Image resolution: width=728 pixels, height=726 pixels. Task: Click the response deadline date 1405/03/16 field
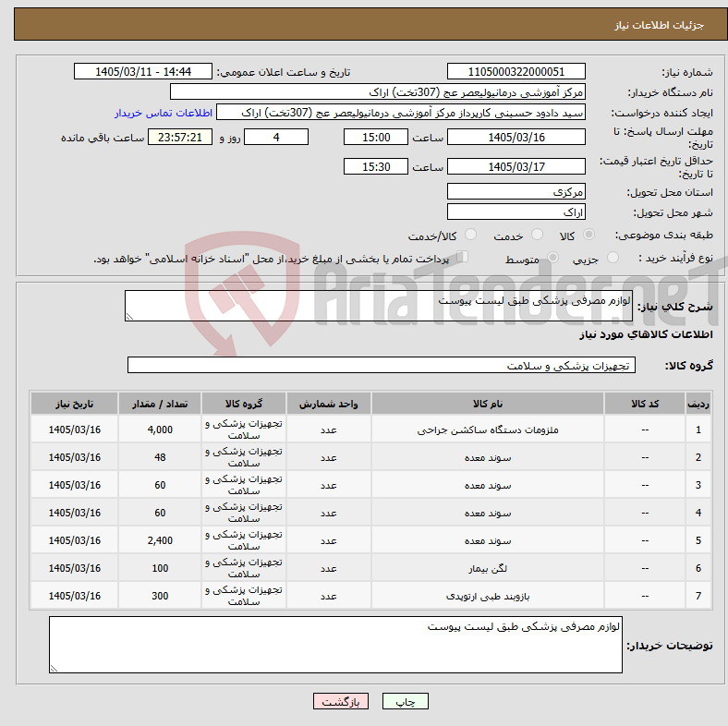[516, 137]
